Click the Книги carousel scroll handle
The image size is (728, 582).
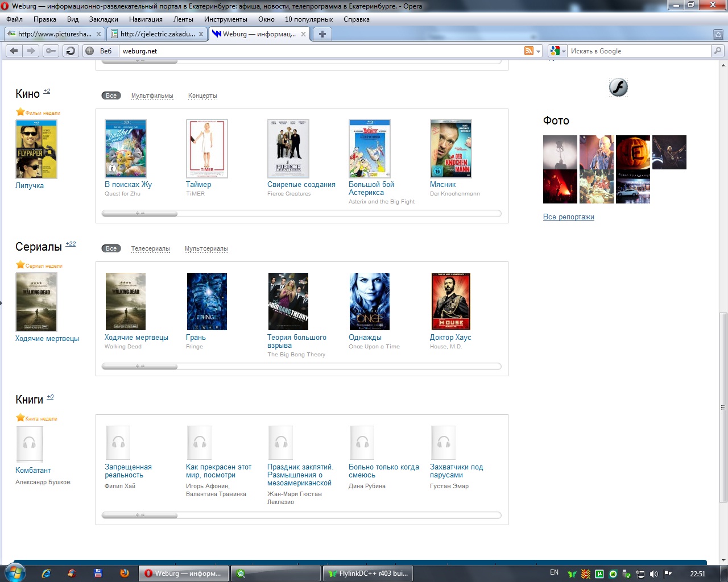point(140,516)
